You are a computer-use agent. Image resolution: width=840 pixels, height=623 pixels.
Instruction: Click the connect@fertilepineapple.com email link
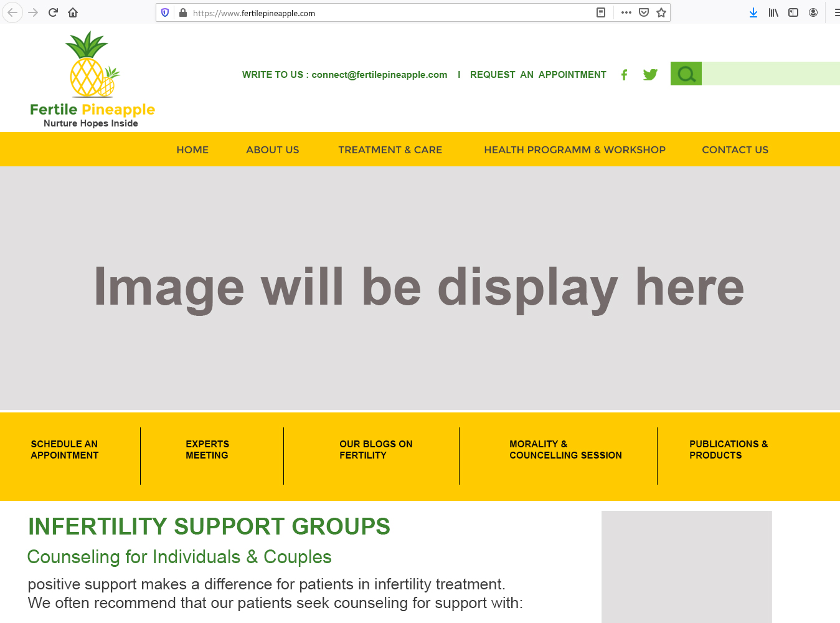tap(379, 75)
